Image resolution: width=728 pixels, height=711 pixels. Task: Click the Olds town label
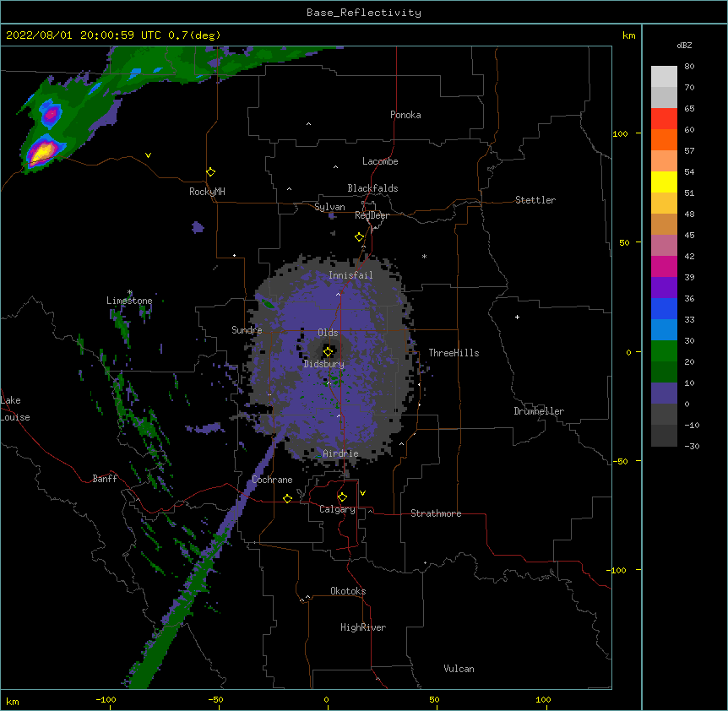tap(328, 333)
